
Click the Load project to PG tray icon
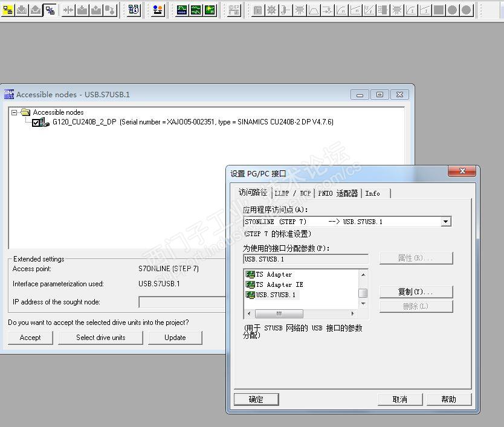pos(36,10)
